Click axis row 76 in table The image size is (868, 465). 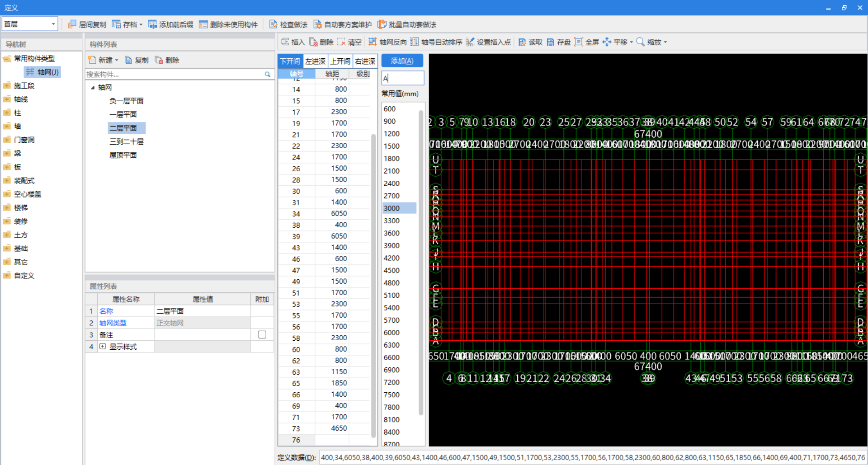tap(297, 440)
